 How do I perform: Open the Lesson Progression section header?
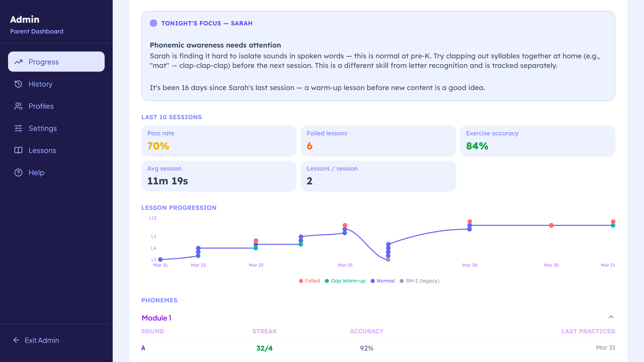coord(179,208)
